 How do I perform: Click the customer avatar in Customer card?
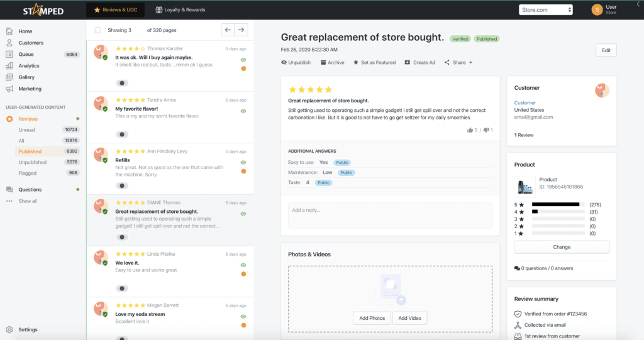click(602, 90)
